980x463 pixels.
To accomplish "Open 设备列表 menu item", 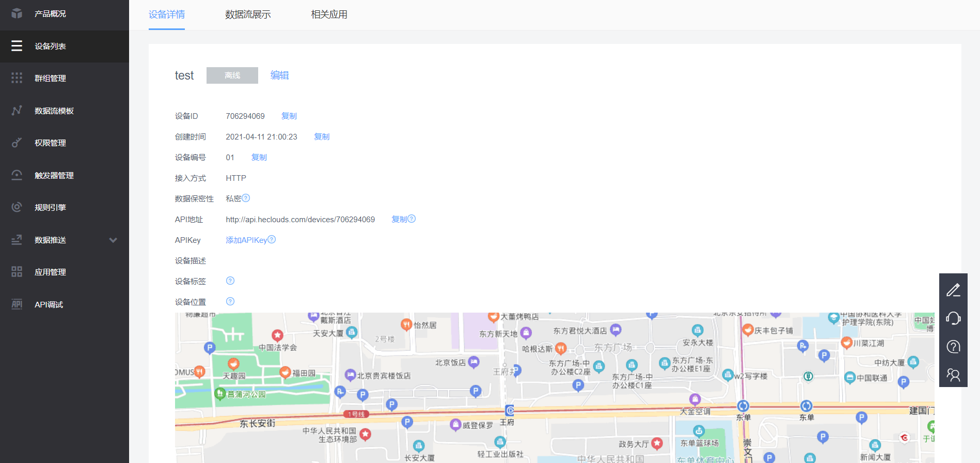I will 65,46.
